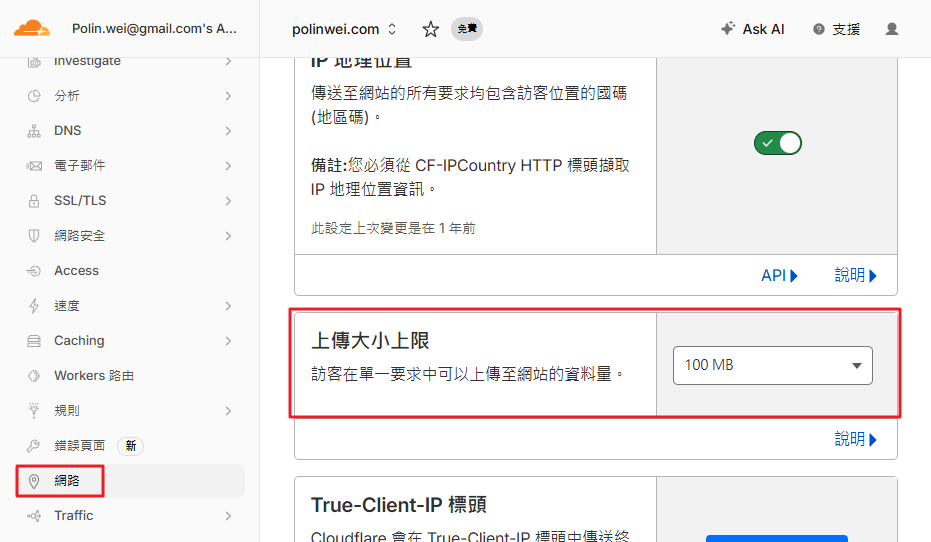Select the 網路 sidebar item
The width and height of the screenshot is (931, 542).
(x=131, y=481)
